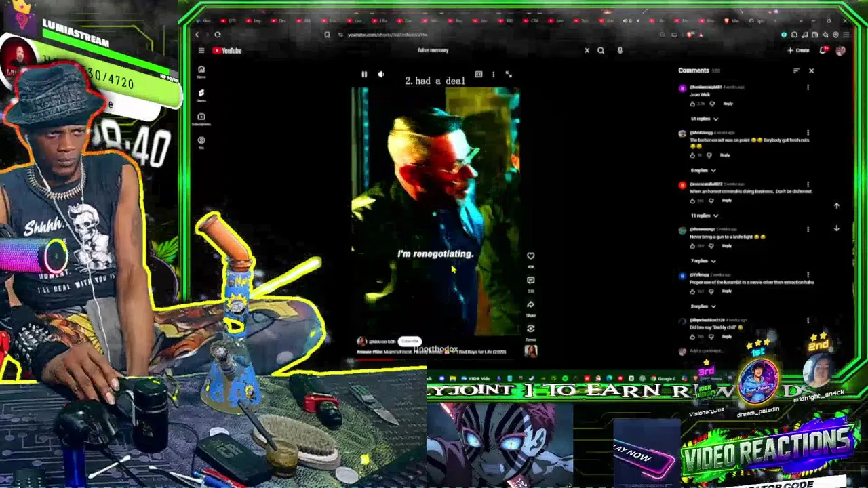Viewport: 868px width, 488px height.
Task: Open the browser main menu icon
Action: (846, 35)
